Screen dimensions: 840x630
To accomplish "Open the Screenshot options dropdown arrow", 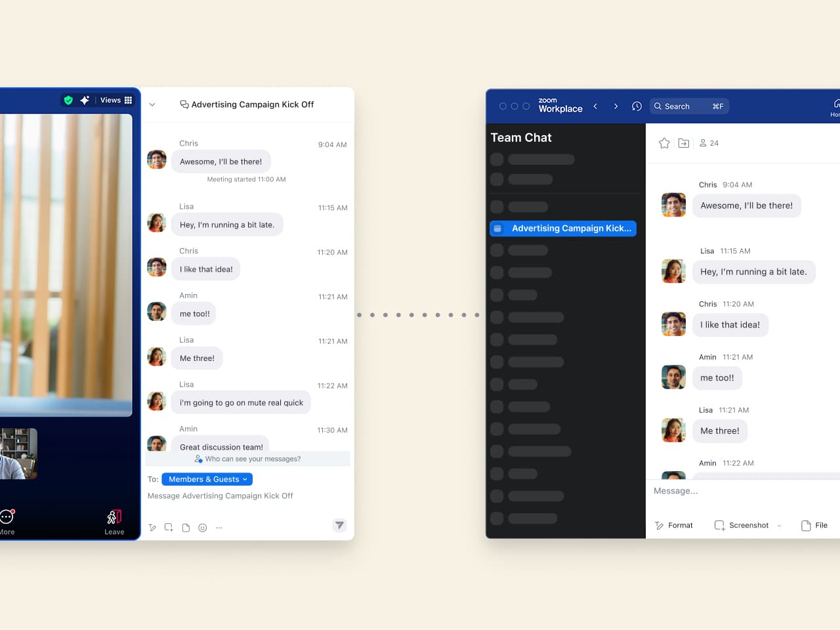I will coord(780,526).
